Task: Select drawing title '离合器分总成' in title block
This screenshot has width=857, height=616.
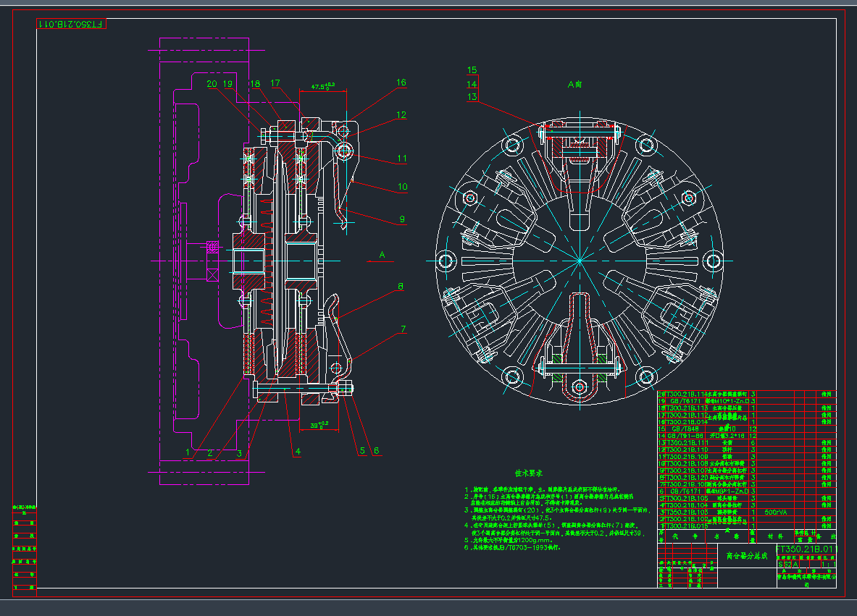Action: point(747,556)
